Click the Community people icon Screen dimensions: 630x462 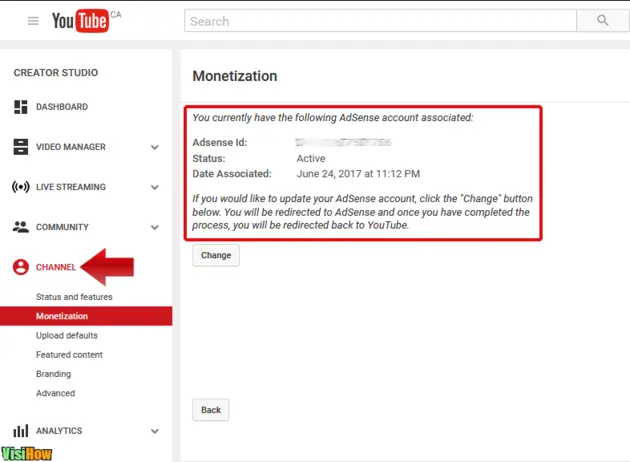pos(20,227)
